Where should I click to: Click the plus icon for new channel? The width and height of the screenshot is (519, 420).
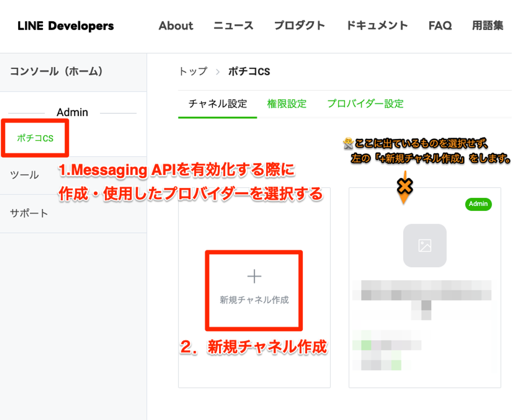pos(254,276)
